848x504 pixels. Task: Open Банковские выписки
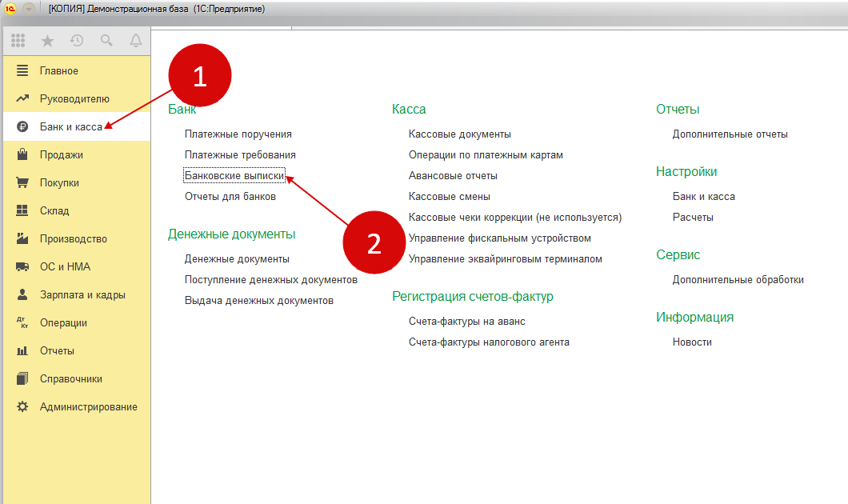coord(234,176)
